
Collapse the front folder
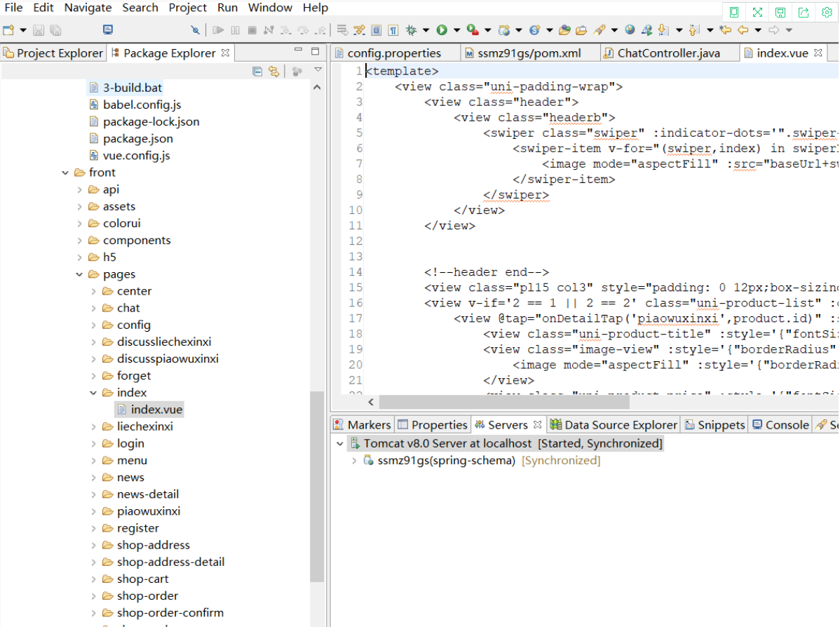point(65,173)
